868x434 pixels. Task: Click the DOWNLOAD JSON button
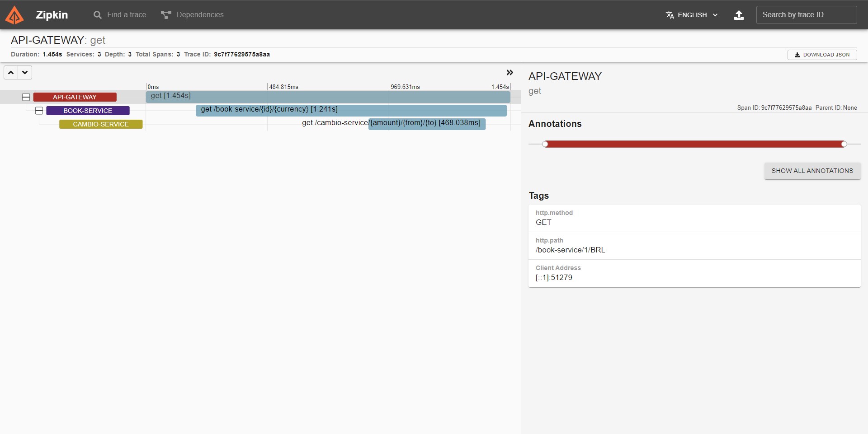[822, 55]
